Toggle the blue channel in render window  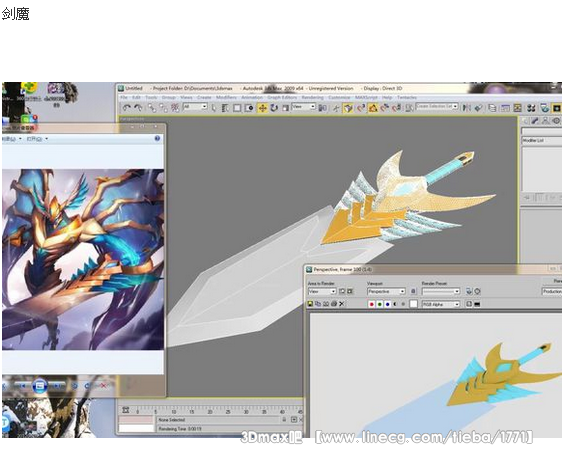387,304
